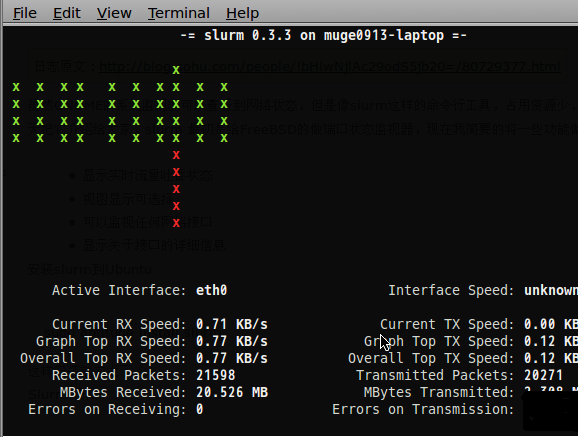This screenshot has height=437, width=578.
Task: Click the eth0 active interface value
Action: pos(212,290)
